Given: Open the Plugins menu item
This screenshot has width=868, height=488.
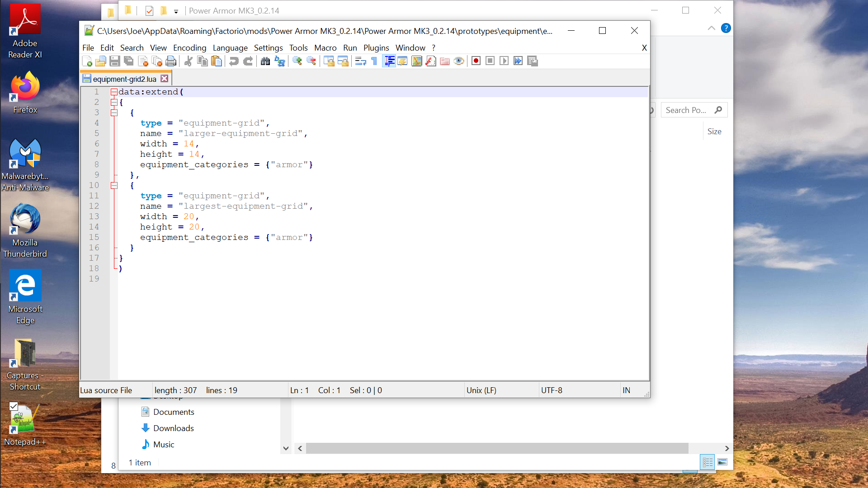Looking at the screenshot, I should tap(376, 47).
